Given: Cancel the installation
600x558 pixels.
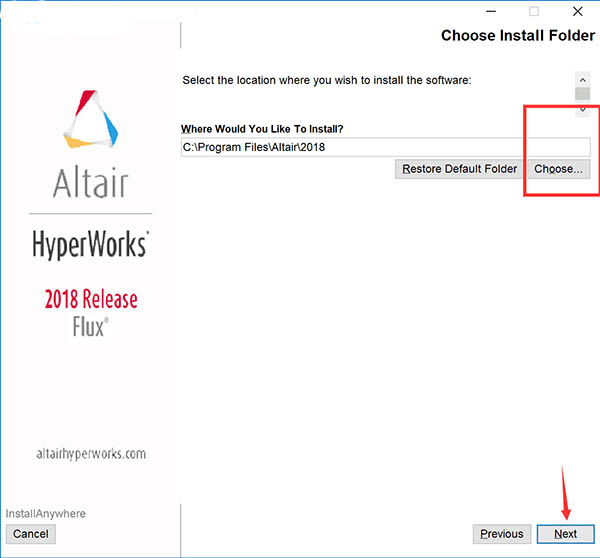Looking at the screenshot, I should click(x=31, y=534).
